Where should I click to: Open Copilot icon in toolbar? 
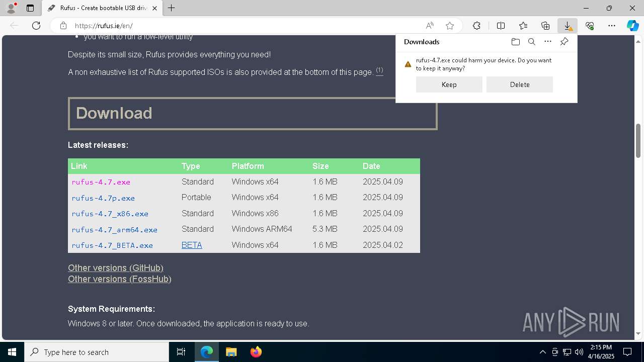(x=633, y=26)
